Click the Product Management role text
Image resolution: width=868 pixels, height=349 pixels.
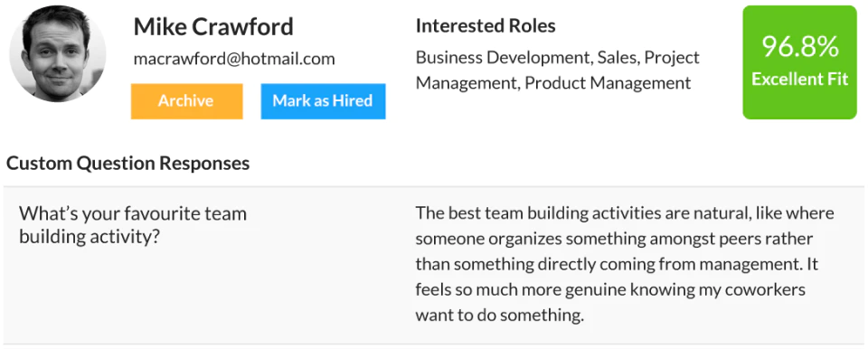tap(608, 83)
